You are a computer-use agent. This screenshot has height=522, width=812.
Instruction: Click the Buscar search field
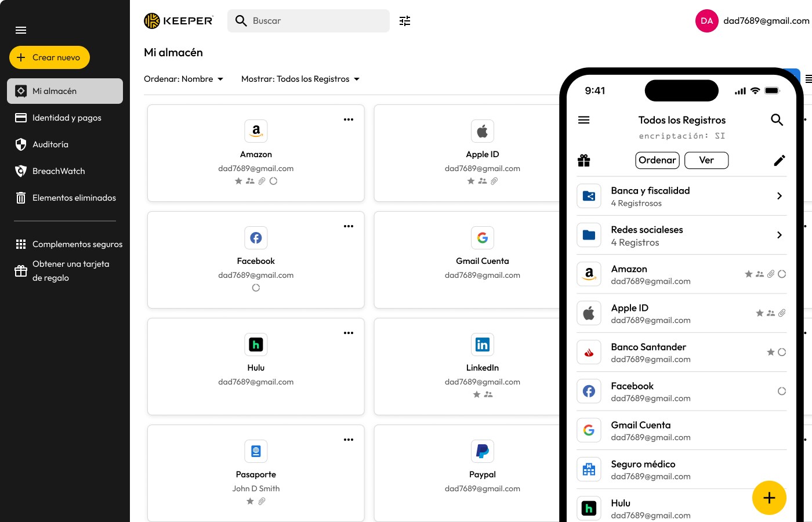pyautogui.click(x=309, y=21)
